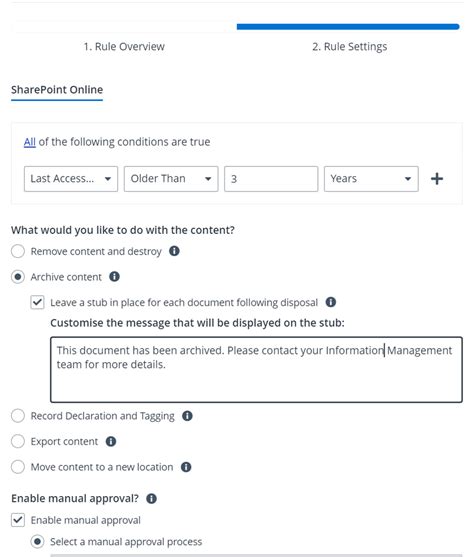Click the All conditions link
Image resolution: width=474 pixels, height=557 pixels.
tap(30, 142)
